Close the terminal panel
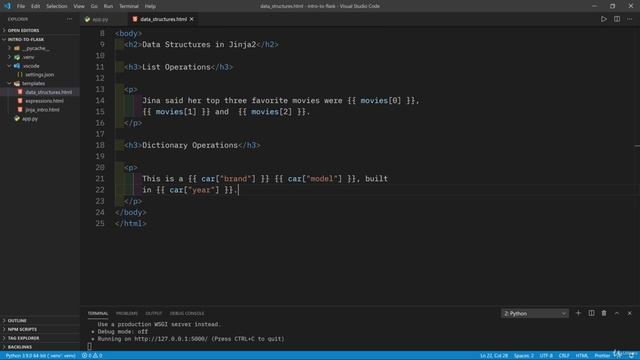The image size is (640, 360). 630,313
